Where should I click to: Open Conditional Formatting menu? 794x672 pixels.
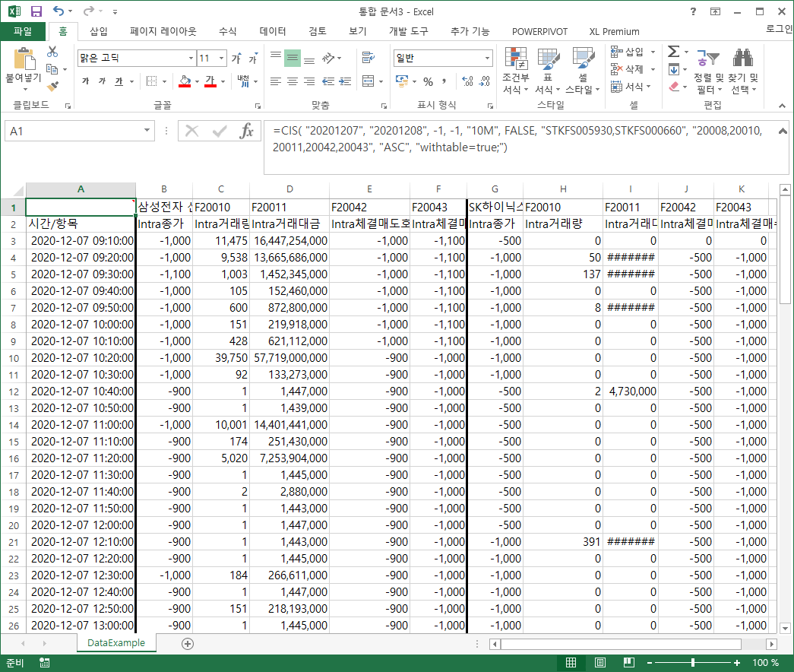(x=515, y=71)
